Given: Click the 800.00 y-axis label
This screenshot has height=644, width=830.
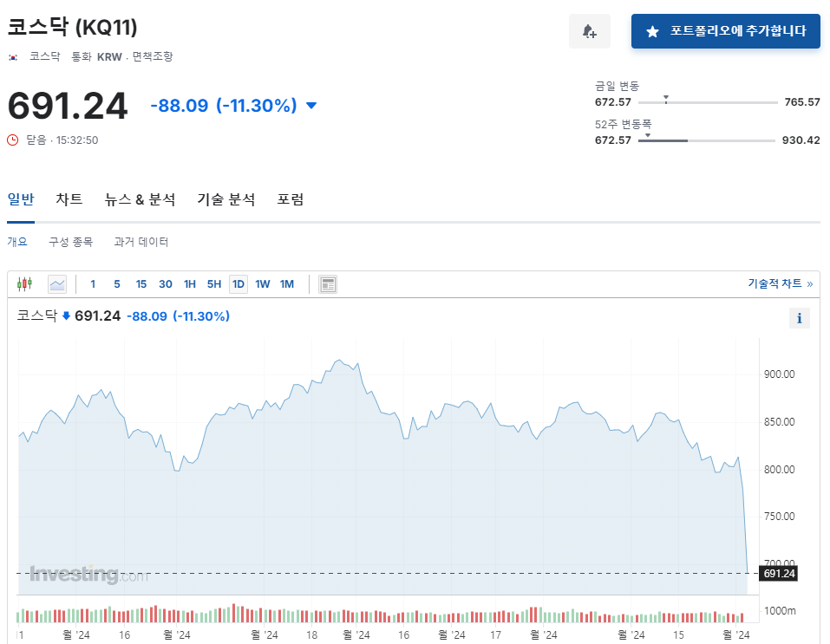Looking at the screenshot, I should [x=779, y=470].
